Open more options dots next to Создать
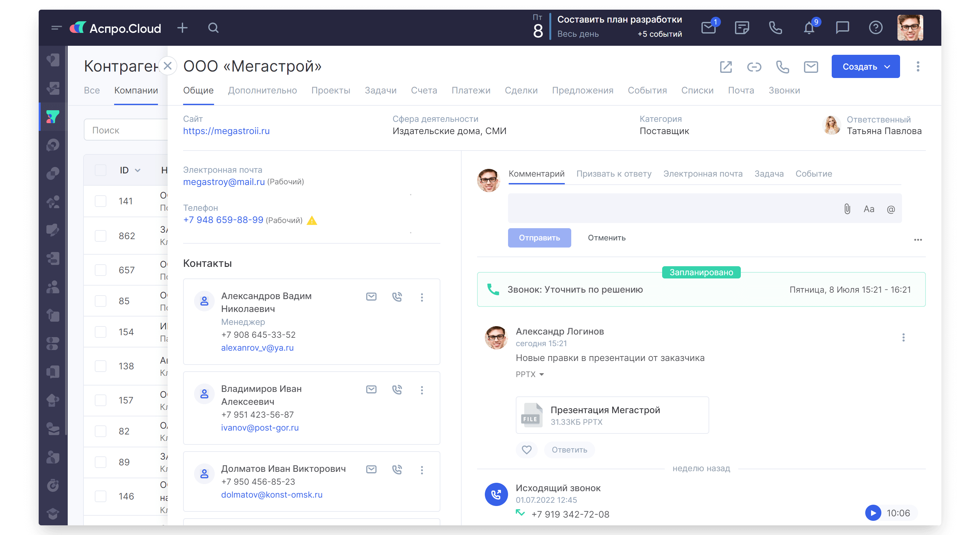Screen dimensions: 980x535 [917, 66]
